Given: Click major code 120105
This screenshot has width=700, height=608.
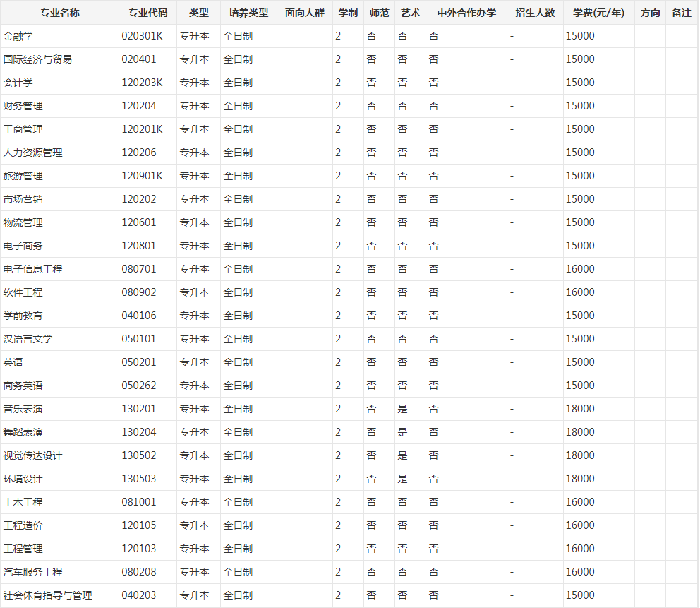Looking at the screenshot, I should coord(139,525).
